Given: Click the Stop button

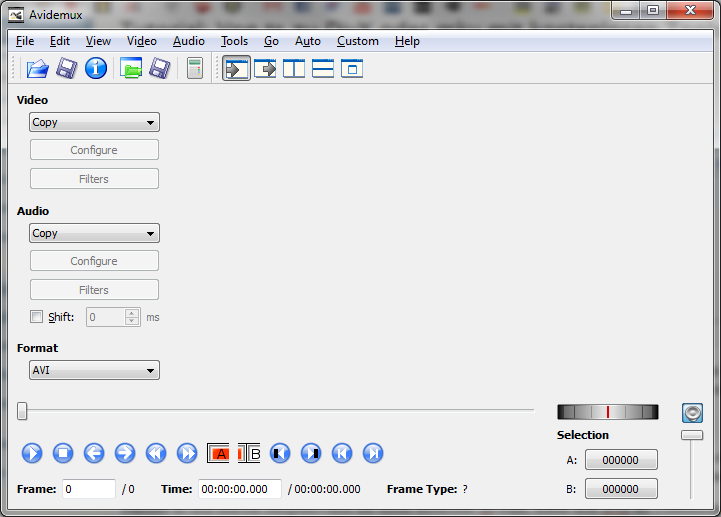Looking at the screenshot, I should coord(63,454).
